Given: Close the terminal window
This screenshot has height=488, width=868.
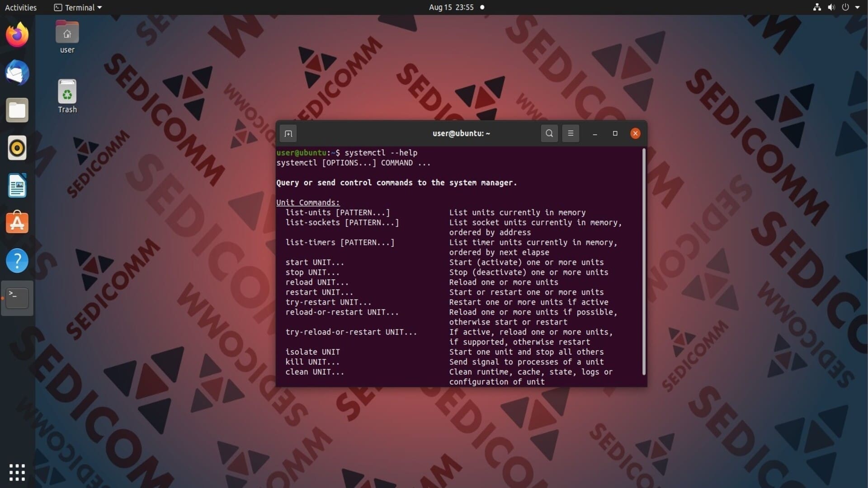Looking at the screenshot, I should 635,133.
